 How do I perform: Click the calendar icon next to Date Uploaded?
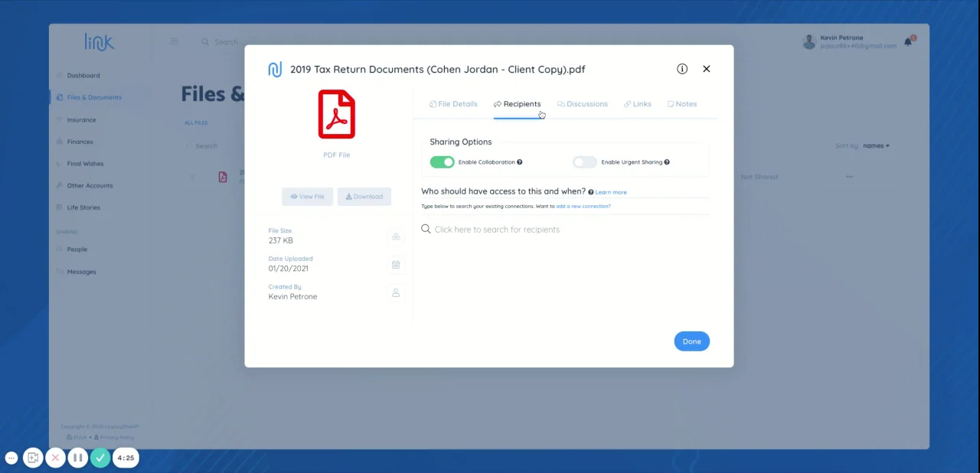pos(396,265)
